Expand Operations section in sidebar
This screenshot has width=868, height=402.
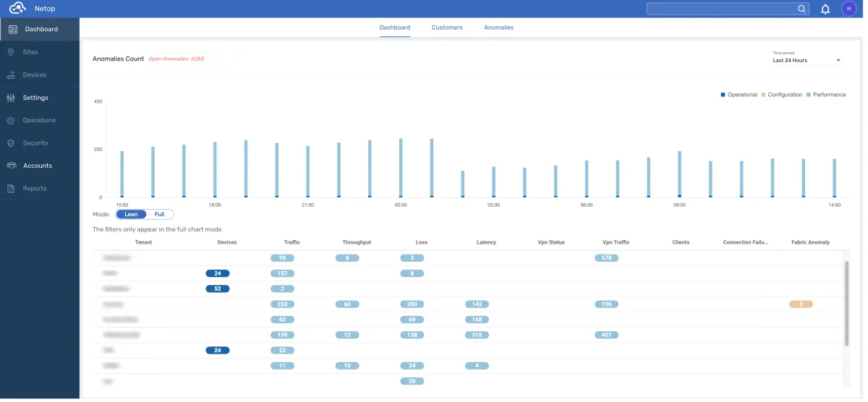coord(38,121)
